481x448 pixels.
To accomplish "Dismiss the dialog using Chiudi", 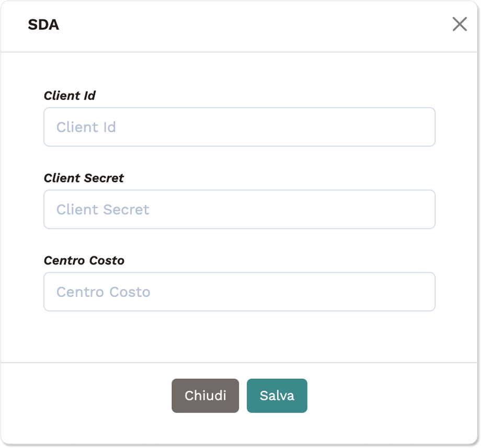I will coord(205,396).
